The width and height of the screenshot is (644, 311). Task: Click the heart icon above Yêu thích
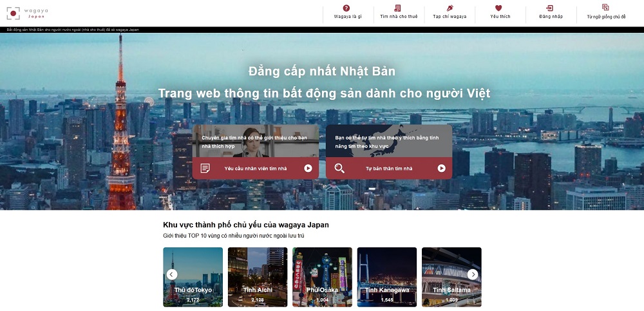click(x=498, y=8)
